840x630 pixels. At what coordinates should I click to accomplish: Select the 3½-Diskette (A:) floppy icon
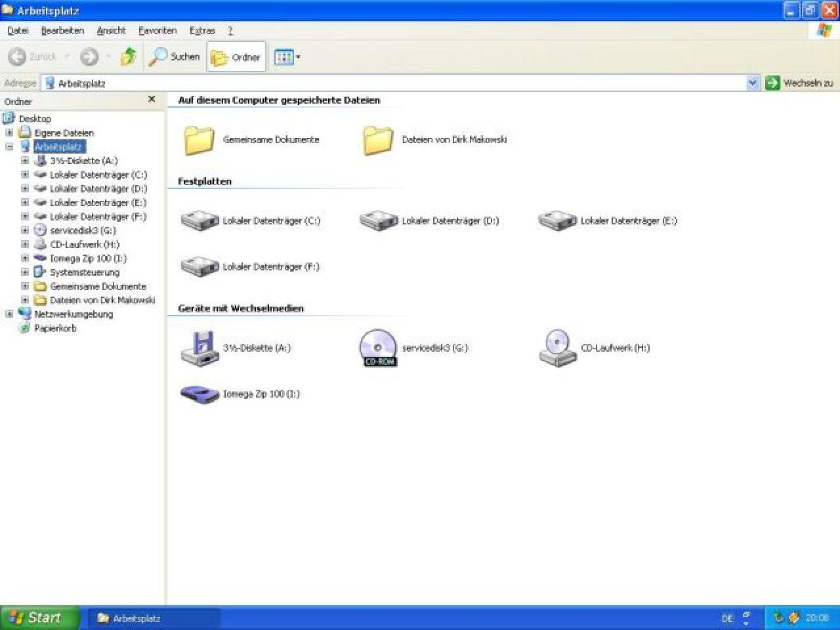199,348
